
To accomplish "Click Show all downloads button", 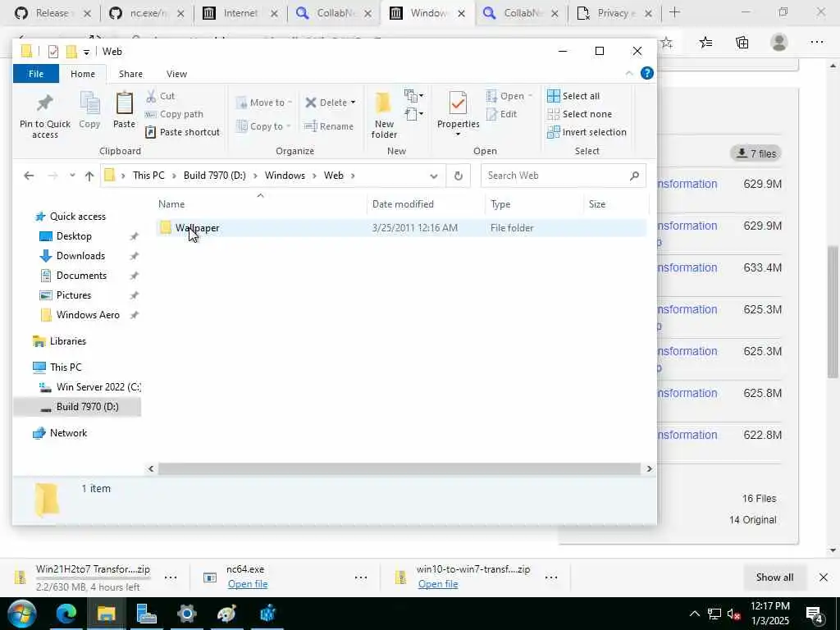I will pyautogui.click(x=774, y=577).
